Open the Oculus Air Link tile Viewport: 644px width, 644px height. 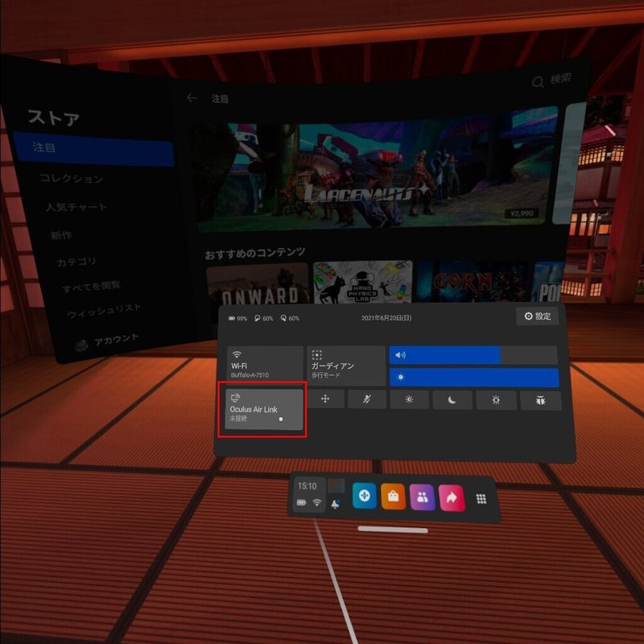point(264,409)
